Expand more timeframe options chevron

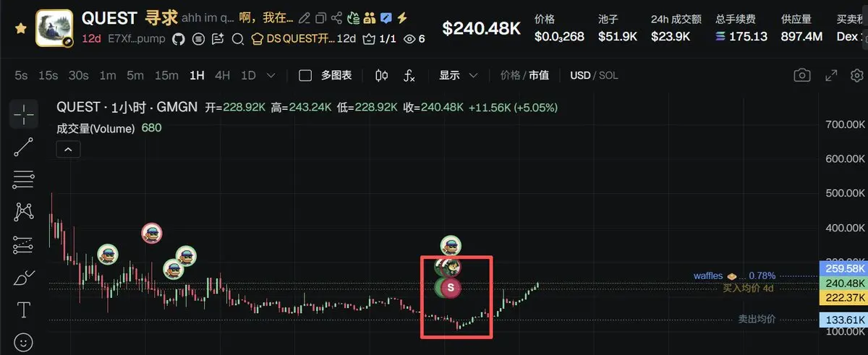point(271,75)
